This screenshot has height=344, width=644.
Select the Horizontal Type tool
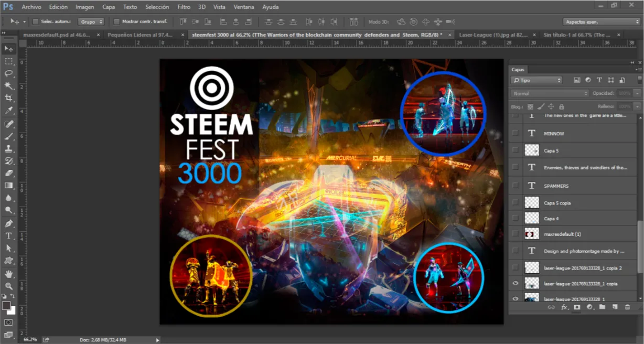point(9,236)
